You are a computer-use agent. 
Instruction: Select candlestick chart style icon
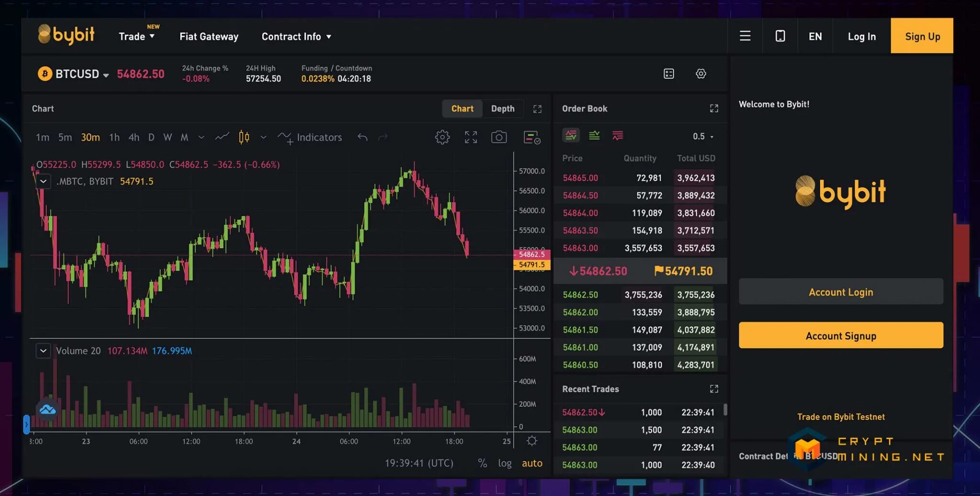[244, 137]
